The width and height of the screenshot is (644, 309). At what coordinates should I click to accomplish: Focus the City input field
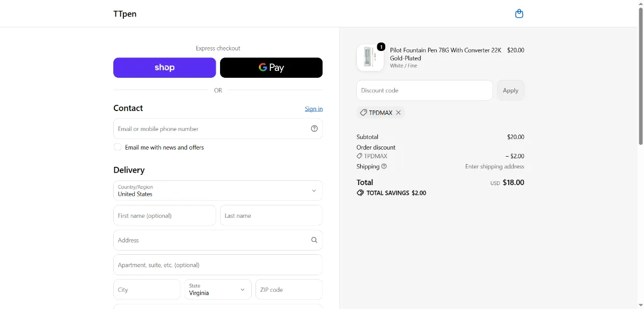pos(147,290)
